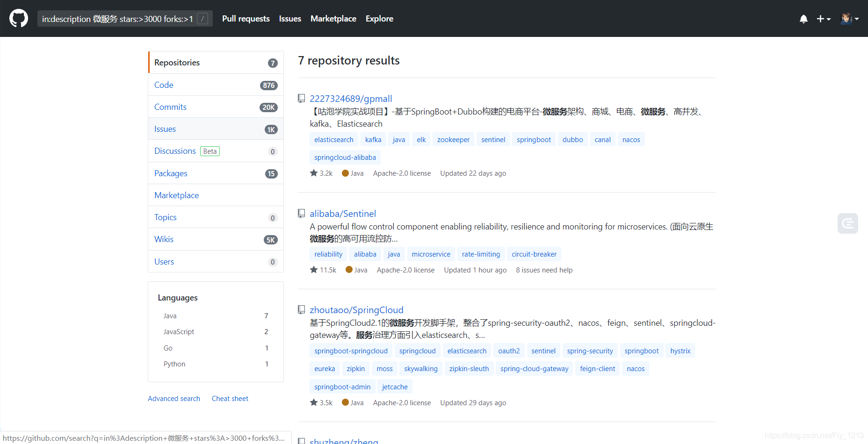Select Discussions Beta in sidebar
The width and height of the screenshot is (868, 444).
pyautogui.click(x=216, y=151)
